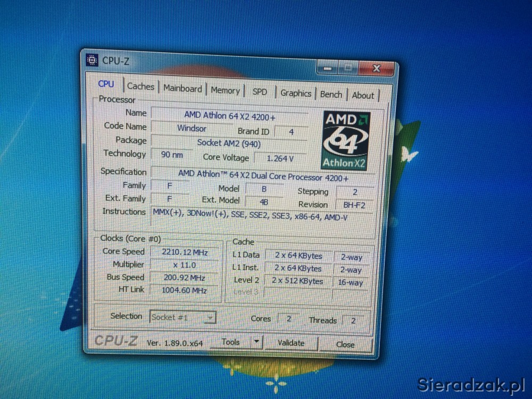Click the technology value '90 nm'

[172, 155]
